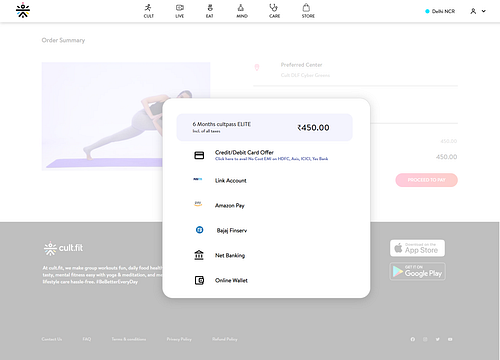Click the Download on the App Store badge
500x360 pixels.
(417, 248)
